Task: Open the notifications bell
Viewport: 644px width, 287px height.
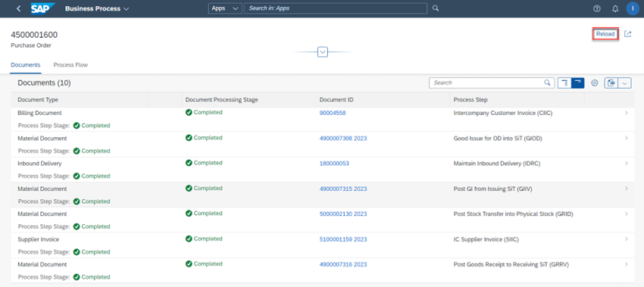Action: point(615,8)
